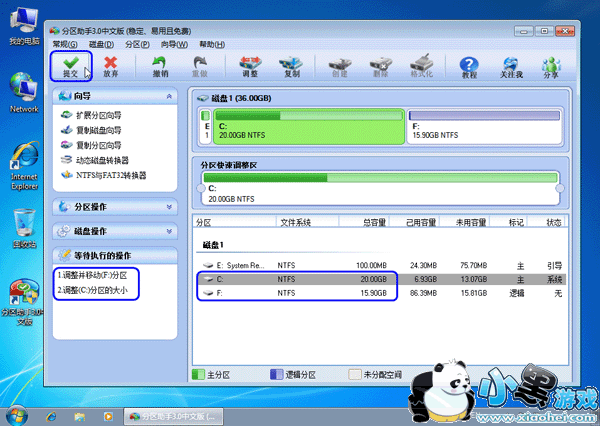Click the 重做 (Redo) toolbar button
This screenshot has width=600, height=426.
[x=200, y=66]
